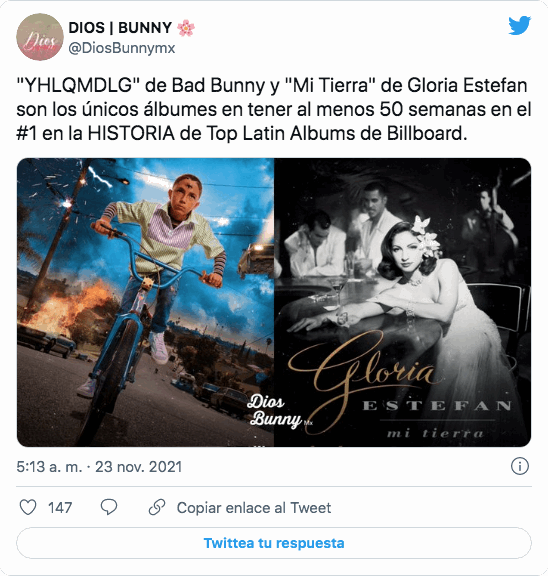
Task: Open the 5:13 a. m. timestamp
Action: point(49,467)
